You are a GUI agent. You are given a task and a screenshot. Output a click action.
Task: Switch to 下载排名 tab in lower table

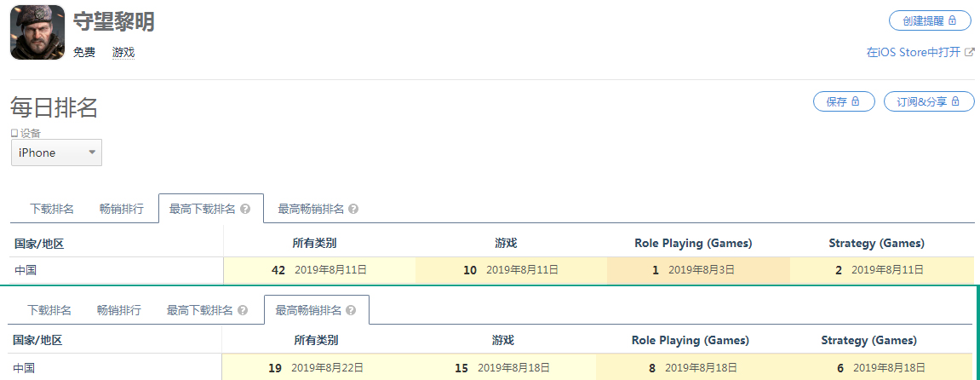coord(49,310)
